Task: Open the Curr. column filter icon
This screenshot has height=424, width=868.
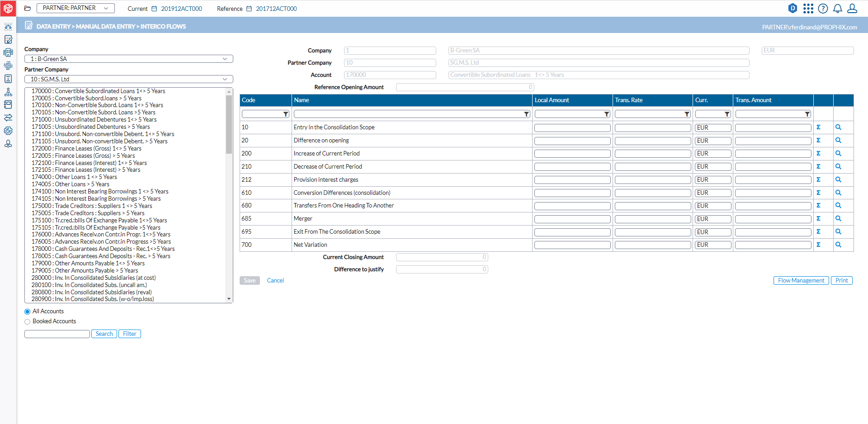Action: [727, 114]
